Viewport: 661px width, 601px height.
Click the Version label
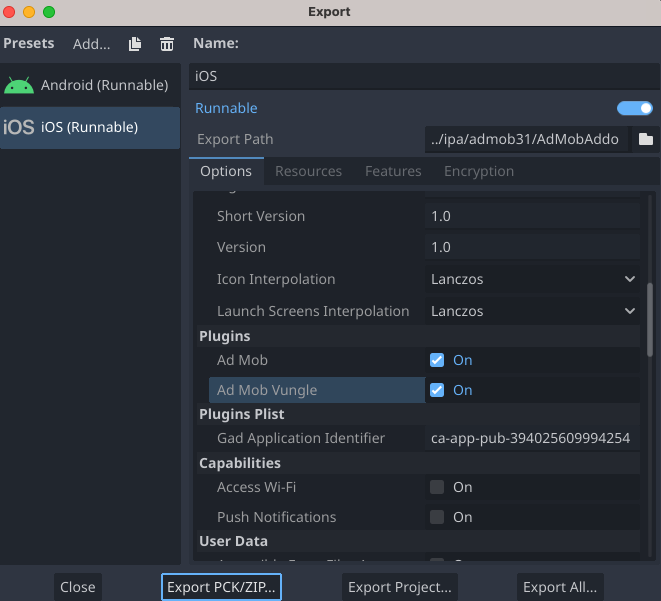click(241, 247)
